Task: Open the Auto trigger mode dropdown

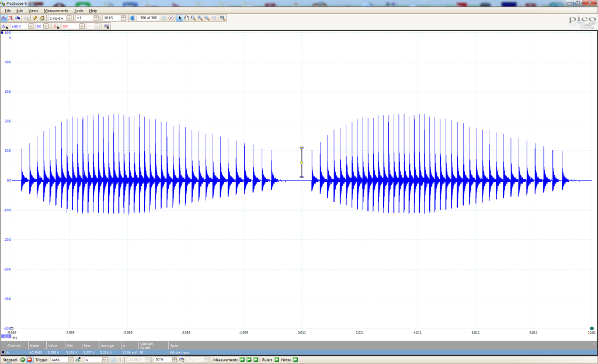Action: pyautogui.click(x=71, y=360)
